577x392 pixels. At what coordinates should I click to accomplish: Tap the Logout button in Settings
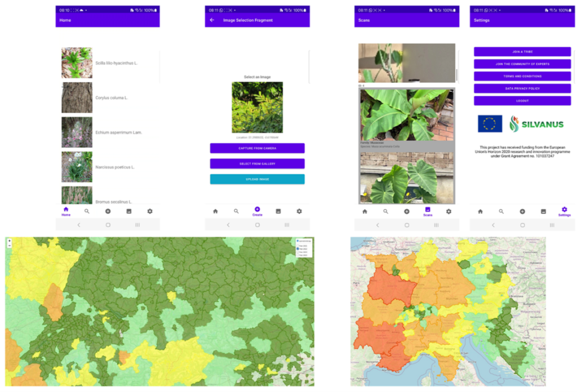[x=522, y=100]
